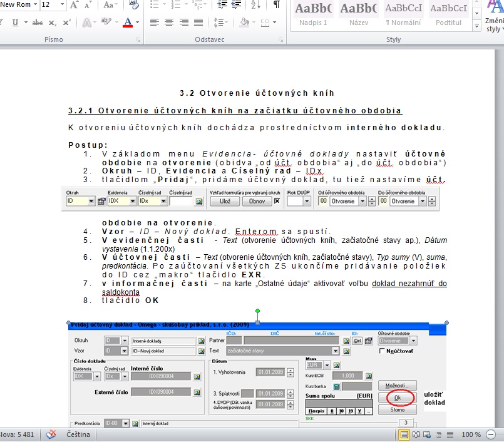Screen dimensions: 504x442
Task: Apply the Podtitul style
Action: pyautogui.click(x=448, y=15)
